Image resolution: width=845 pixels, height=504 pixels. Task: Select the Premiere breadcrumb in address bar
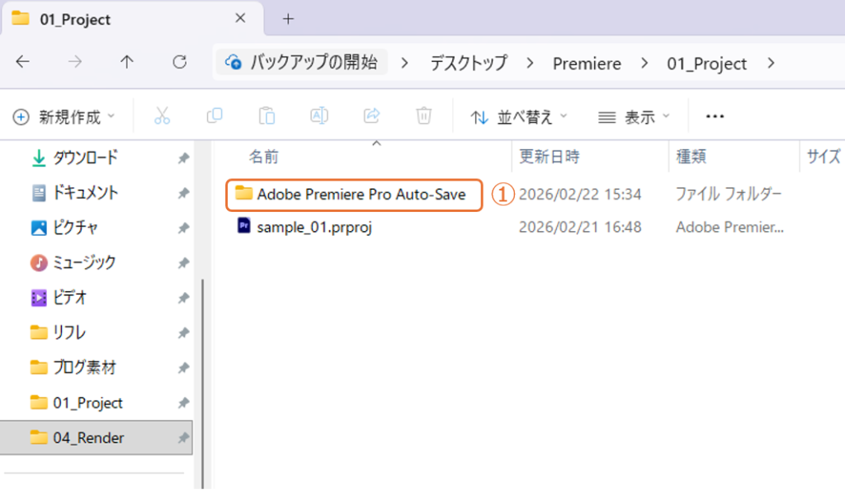tap(587, 64)
